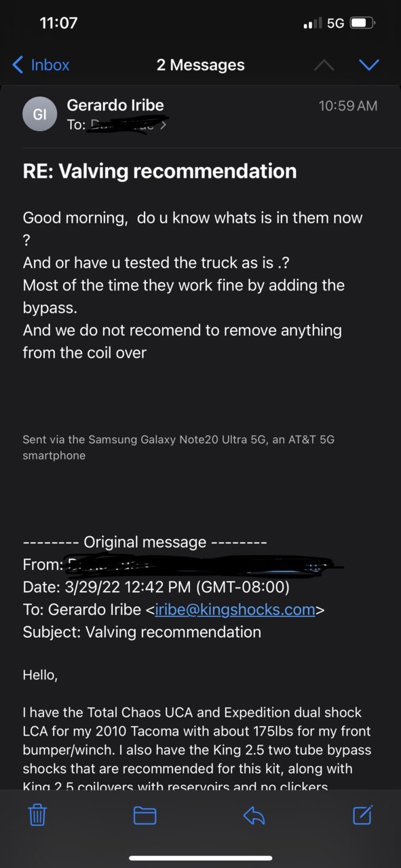Open the move-to-folder icon
The height and width of the screenshot is (868, 401).
tap(145, 815)
